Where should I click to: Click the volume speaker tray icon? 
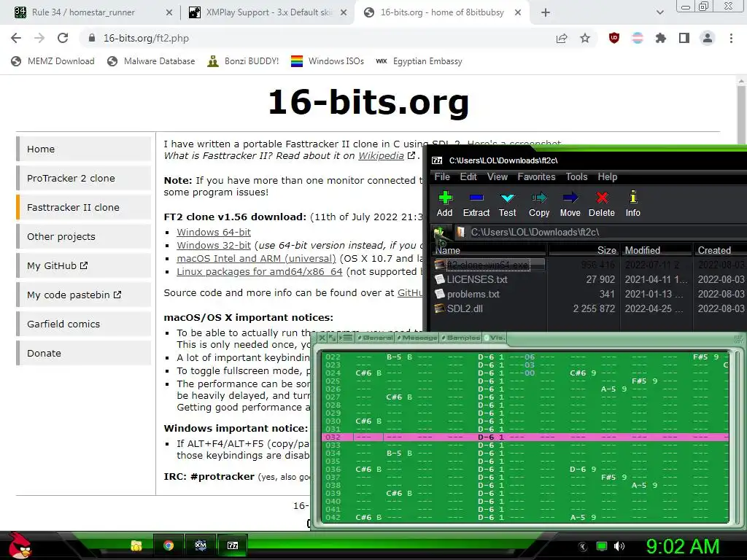[x=619, y=546]
